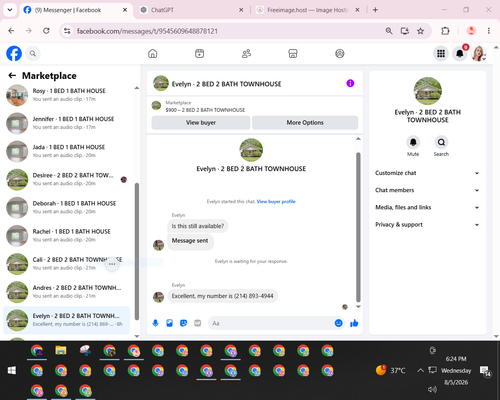Open conversation information purple icon

[350, 83]
